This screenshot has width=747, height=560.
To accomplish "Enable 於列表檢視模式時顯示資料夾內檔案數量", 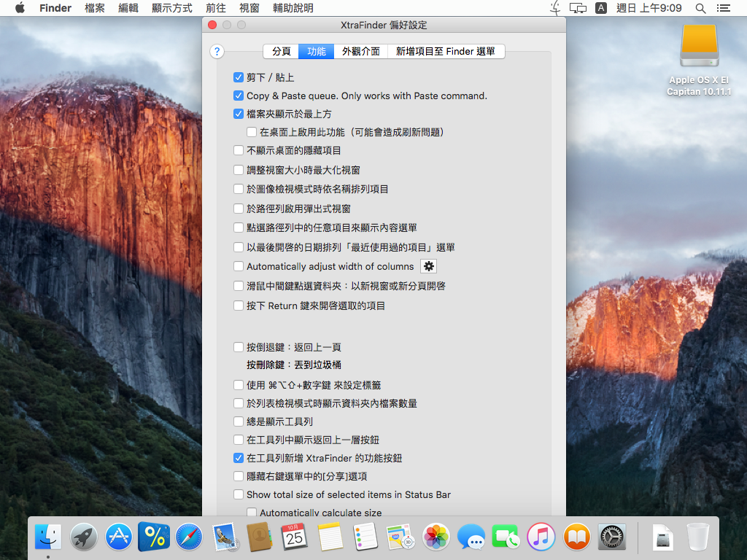I will pos(239,403).
